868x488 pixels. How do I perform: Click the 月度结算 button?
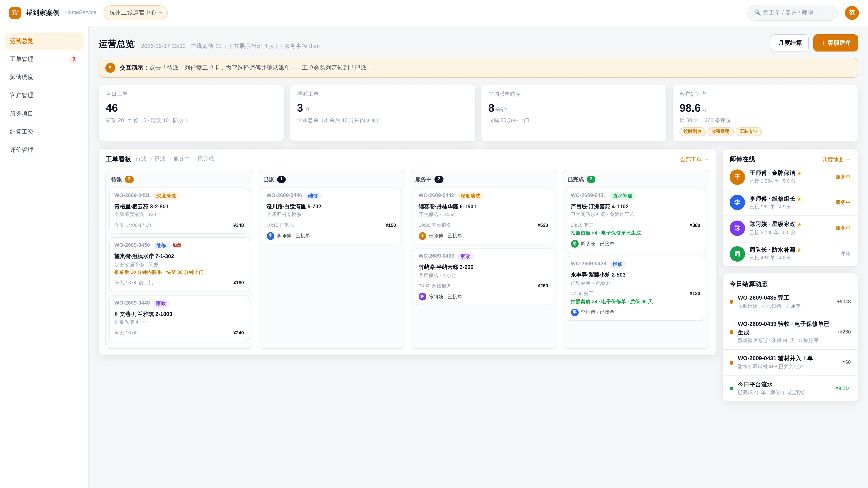click(790, 43)
